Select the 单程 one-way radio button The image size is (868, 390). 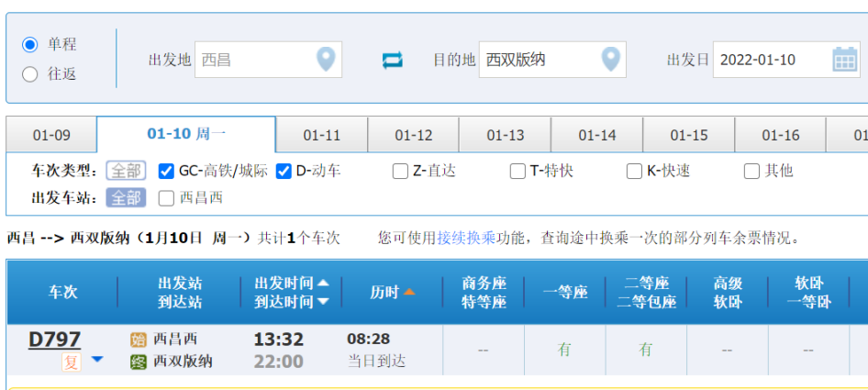(30, 45)
